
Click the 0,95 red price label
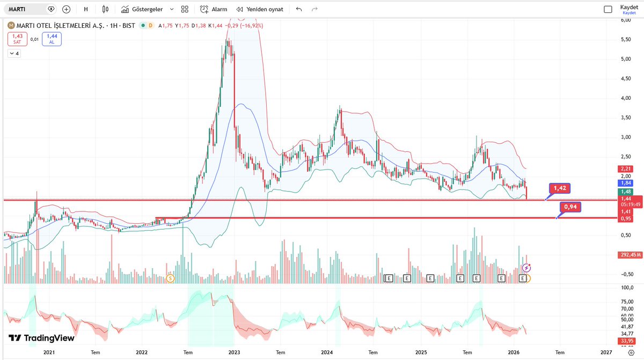pyautogui.click(x=626, y=219)
